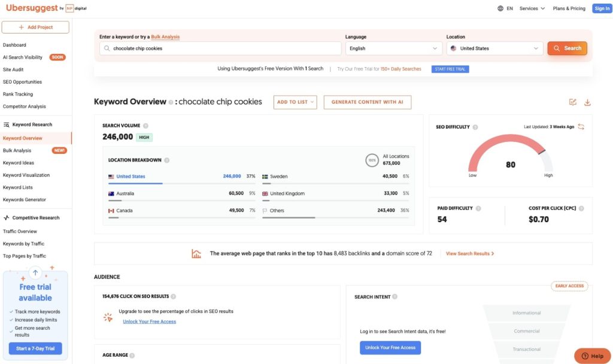The width and height of the screenshot is (613, 364).
Task: Click the 150+ Daily Searches link
Action: click(x=400, y=69)
